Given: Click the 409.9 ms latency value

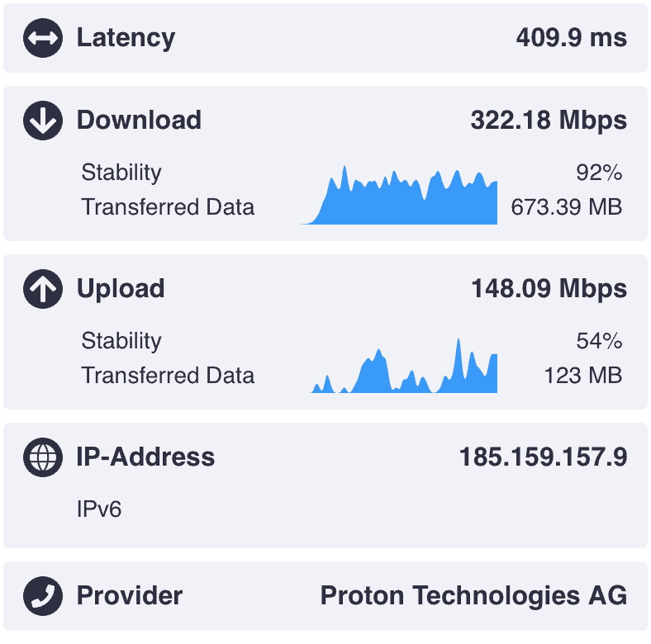Looking at the screenshot, I should (x=572, y=38).
